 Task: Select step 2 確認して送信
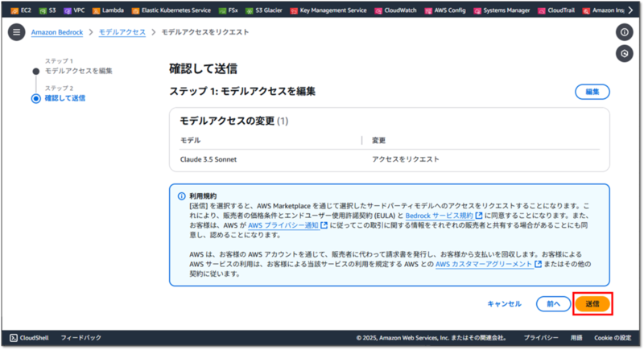click(65, 98)
